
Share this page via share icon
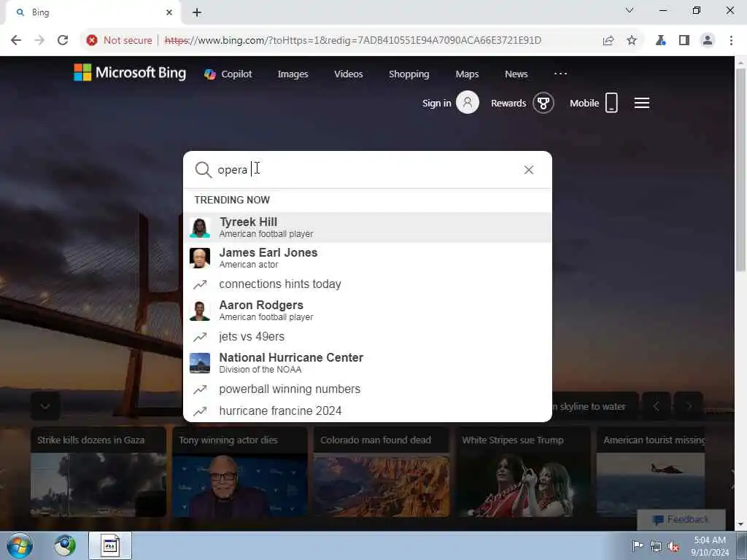608,41
